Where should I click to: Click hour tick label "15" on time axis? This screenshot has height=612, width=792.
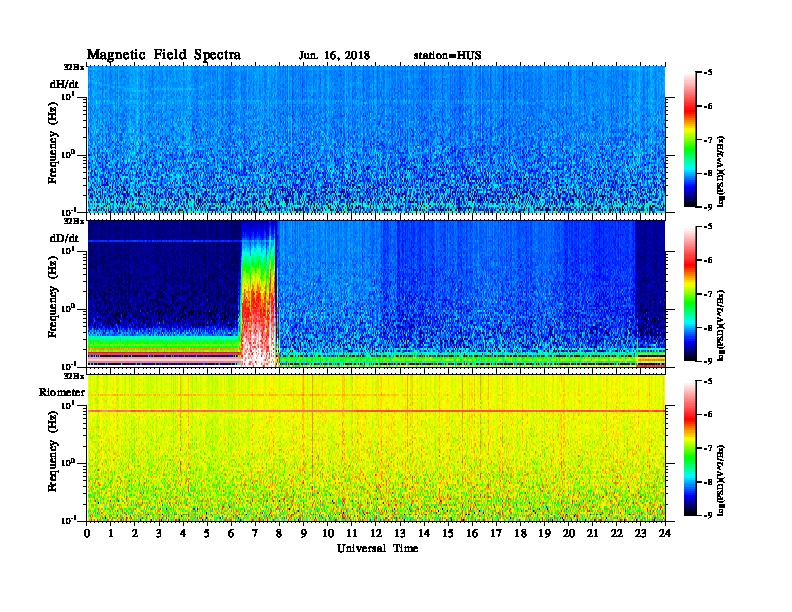(448, 533)
